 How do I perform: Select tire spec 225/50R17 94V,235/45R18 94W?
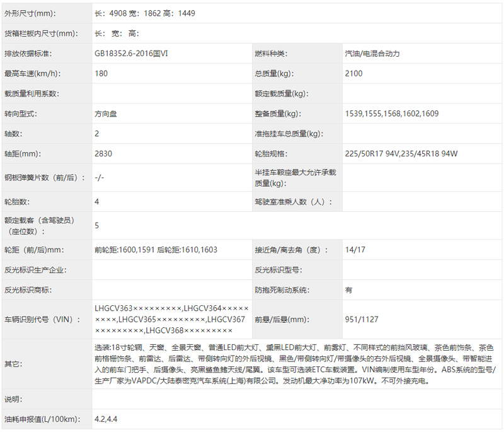(401, 154)
